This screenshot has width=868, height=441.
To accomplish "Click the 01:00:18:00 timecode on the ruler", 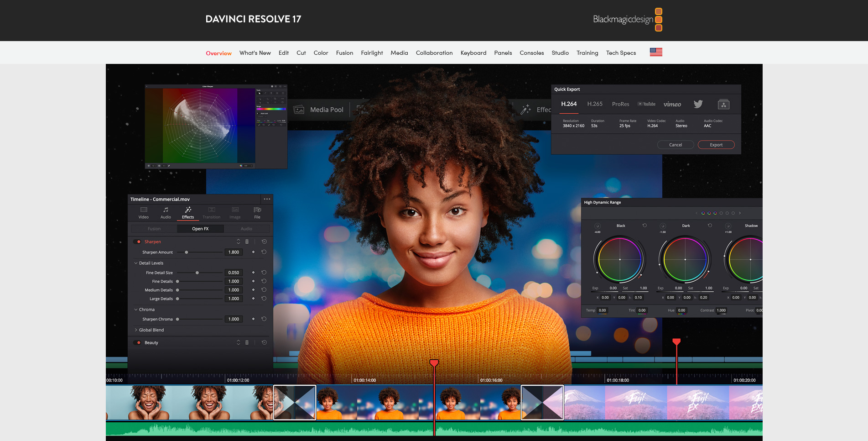I will point(618,380).
